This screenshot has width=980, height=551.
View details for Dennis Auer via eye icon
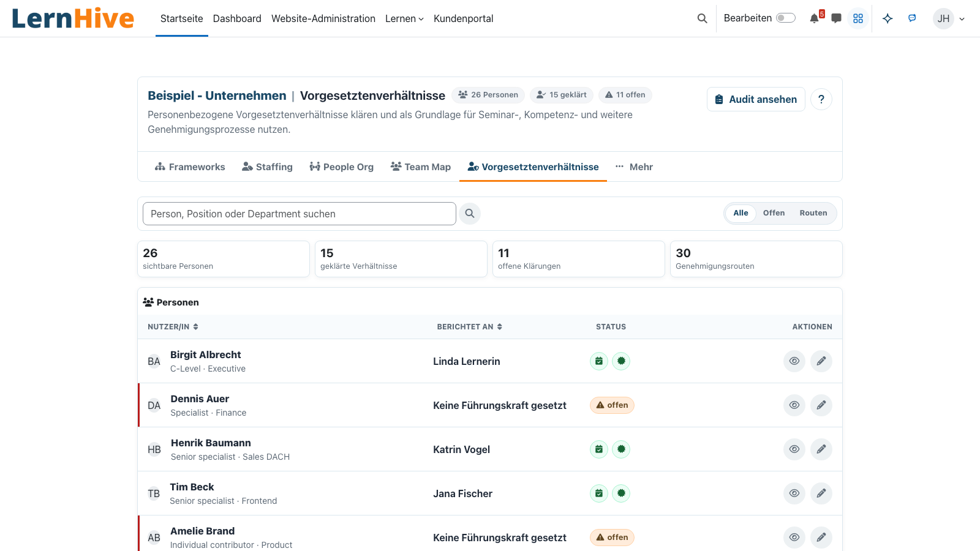pyautogui.click(x=794, y=405)
